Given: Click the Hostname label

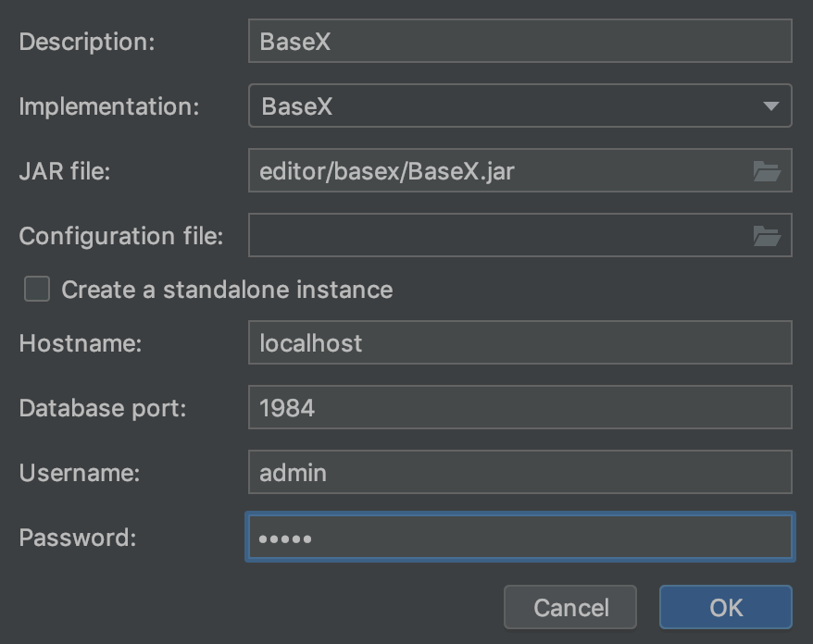Looking at the screenshot, I should click(81, 343).
